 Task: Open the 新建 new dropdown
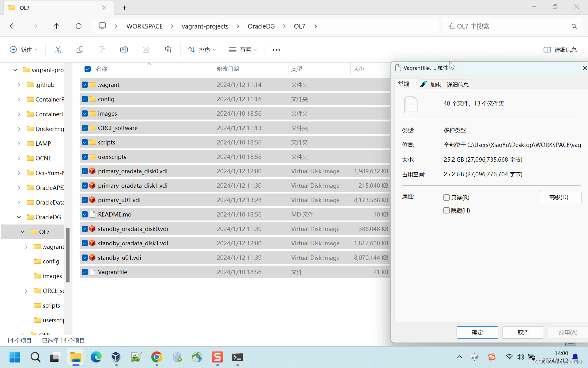pos(24,50)
